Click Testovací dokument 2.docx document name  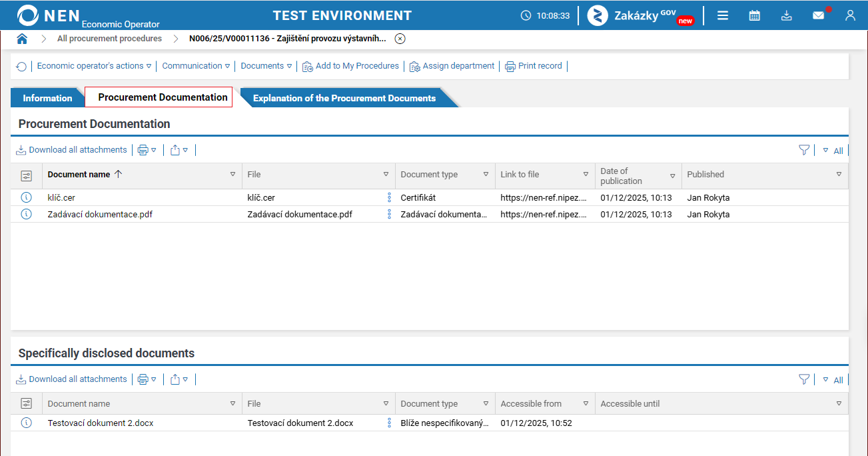(x=101, y=423)
